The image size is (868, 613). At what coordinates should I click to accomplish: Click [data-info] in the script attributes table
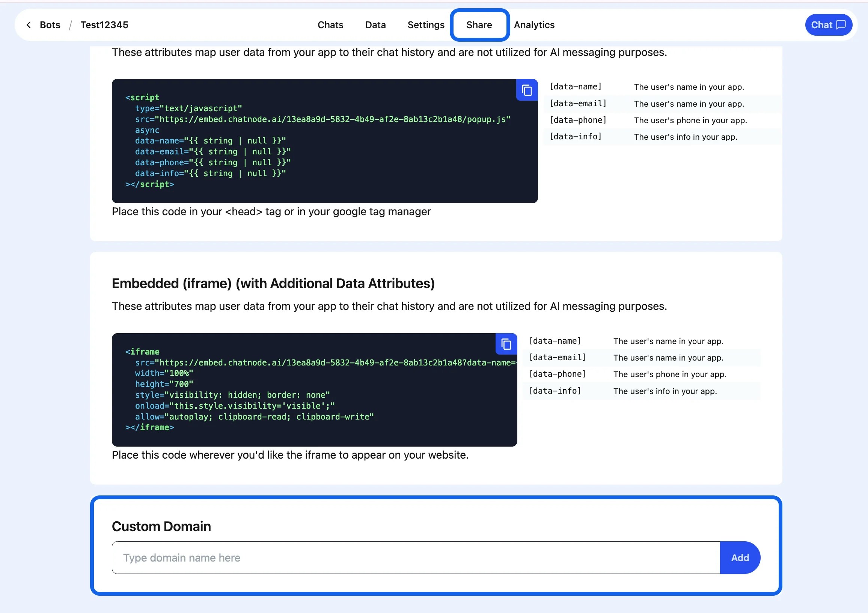click(x=576, y=136)
